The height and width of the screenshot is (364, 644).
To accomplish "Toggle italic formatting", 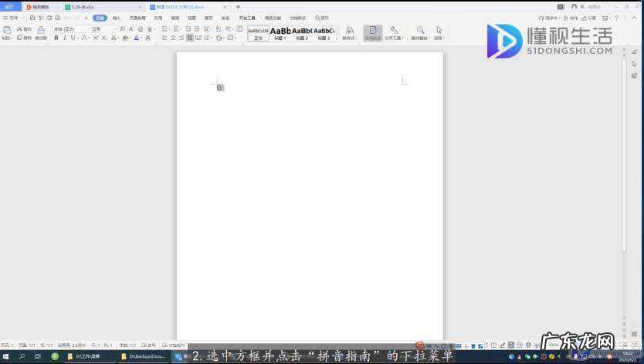I will pyautogui.click(x=65, y=38).
